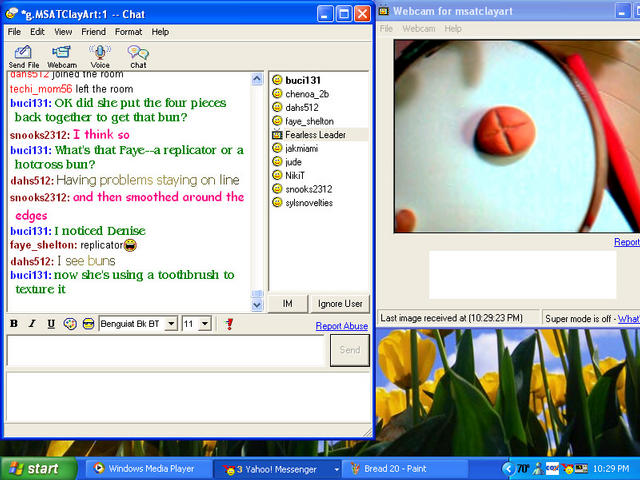Click the Yahoo Messenger tray icon
The width and height of the screenshot is (640, 480).
coord(567,469)
